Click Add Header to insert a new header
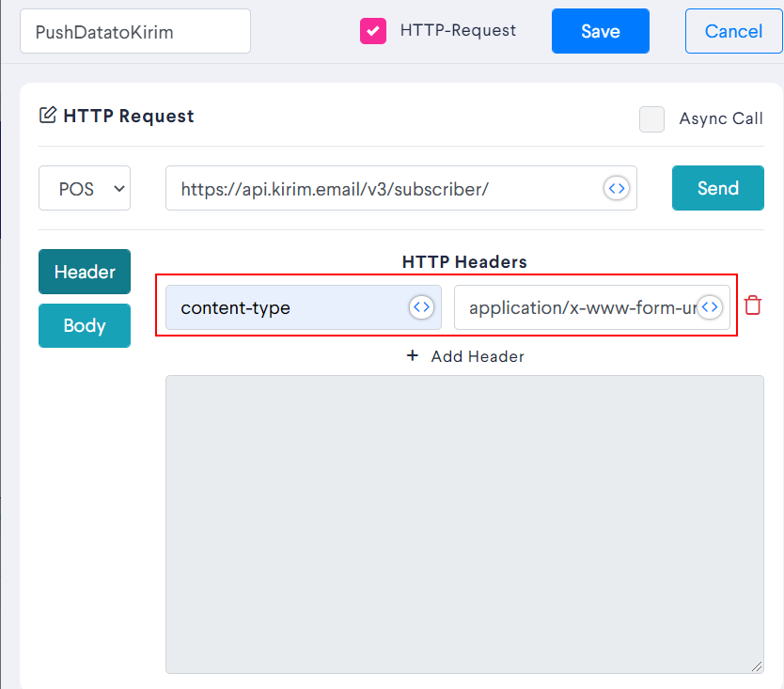Viewport: 784px width, 689px height. click(x=478, y=356)
